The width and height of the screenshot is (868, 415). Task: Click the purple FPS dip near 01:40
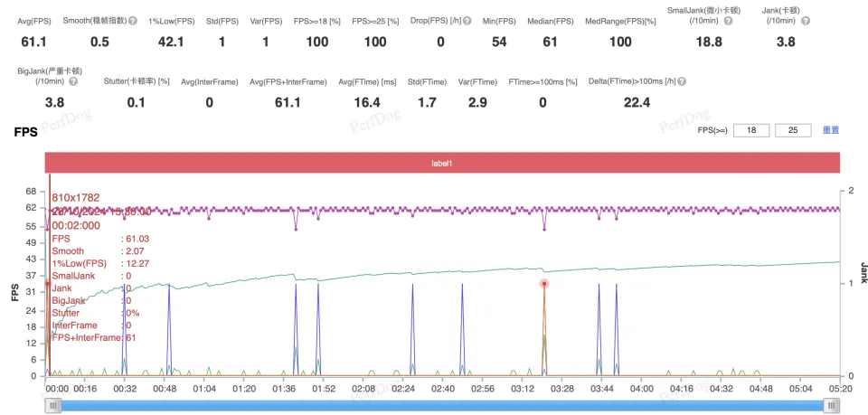click(296, 228)
